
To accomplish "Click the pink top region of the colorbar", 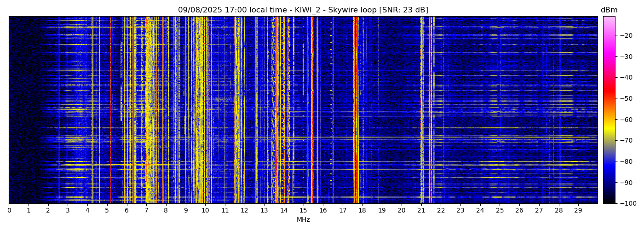I will click(609, 25).
